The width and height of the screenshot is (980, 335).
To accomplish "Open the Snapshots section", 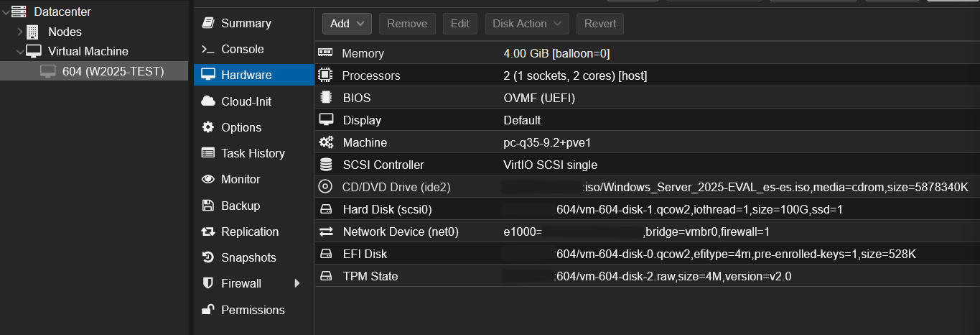I will tap(248, 257).
